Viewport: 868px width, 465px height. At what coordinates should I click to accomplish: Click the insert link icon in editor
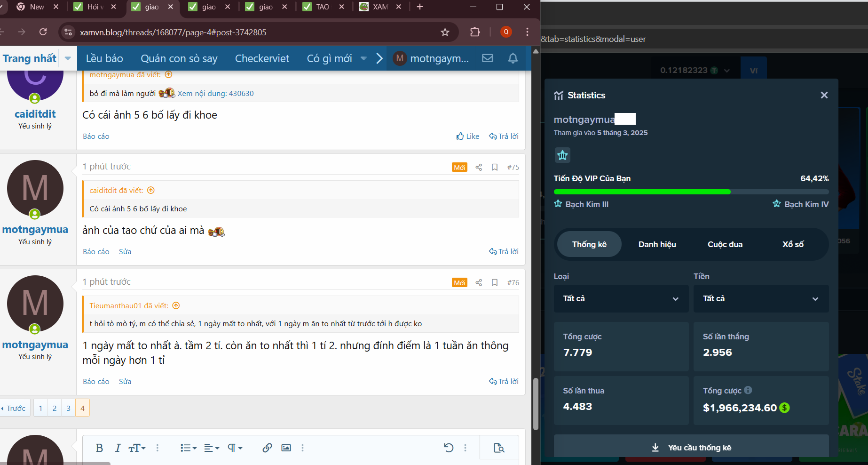click(x=267, y=448)
